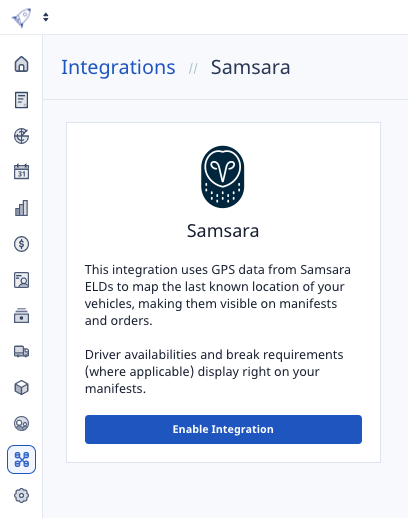408x518 pixels.
Task: Open the organization switcher arrows
Action: point(46,17)
